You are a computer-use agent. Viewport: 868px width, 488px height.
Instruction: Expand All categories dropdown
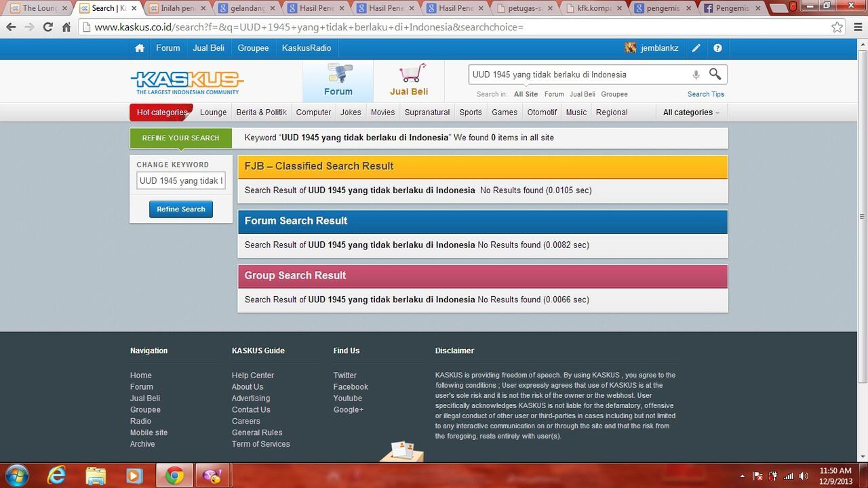[691, 113]
